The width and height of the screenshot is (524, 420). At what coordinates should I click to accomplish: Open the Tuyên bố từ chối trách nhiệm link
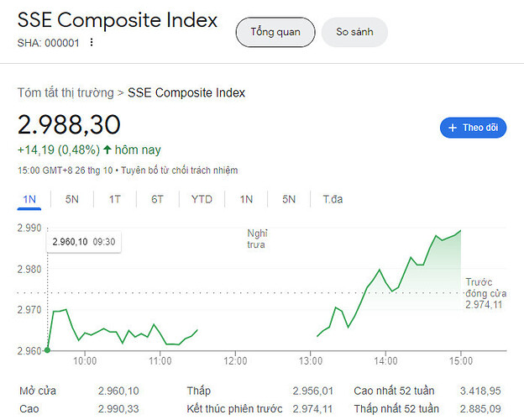181,171
